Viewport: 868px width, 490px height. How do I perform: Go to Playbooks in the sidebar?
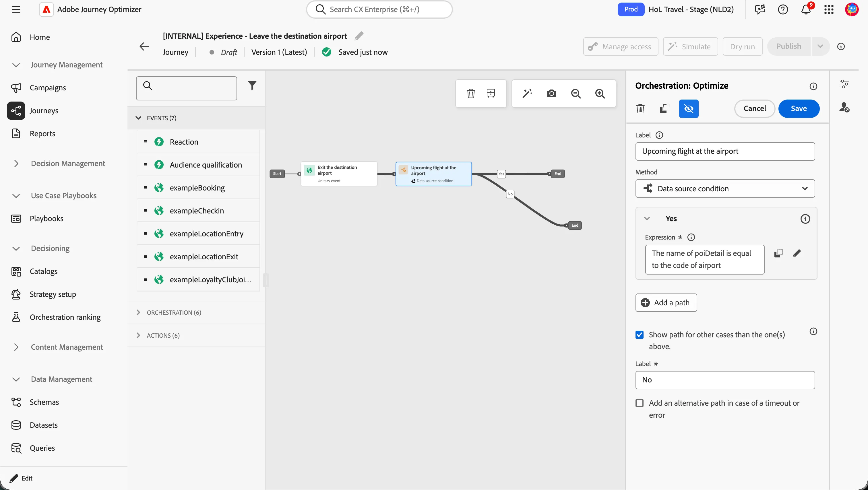click(46, 218)
